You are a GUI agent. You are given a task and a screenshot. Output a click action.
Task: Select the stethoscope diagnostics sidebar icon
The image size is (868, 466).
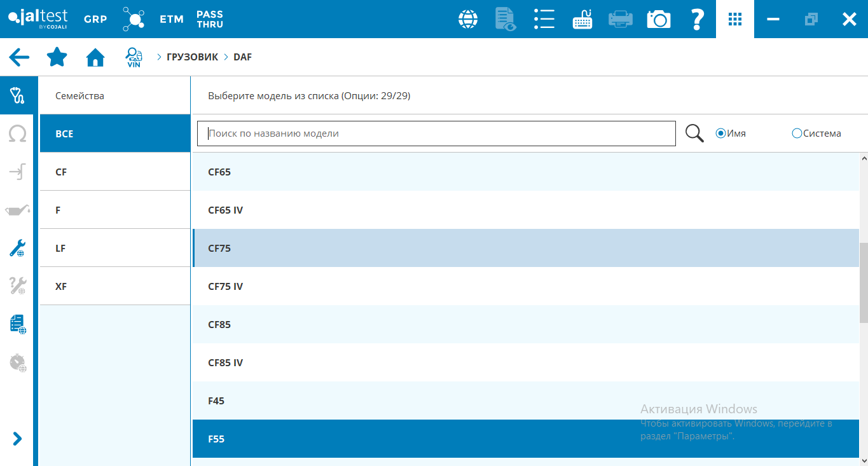pyautogui.click(x=17, y=96)
